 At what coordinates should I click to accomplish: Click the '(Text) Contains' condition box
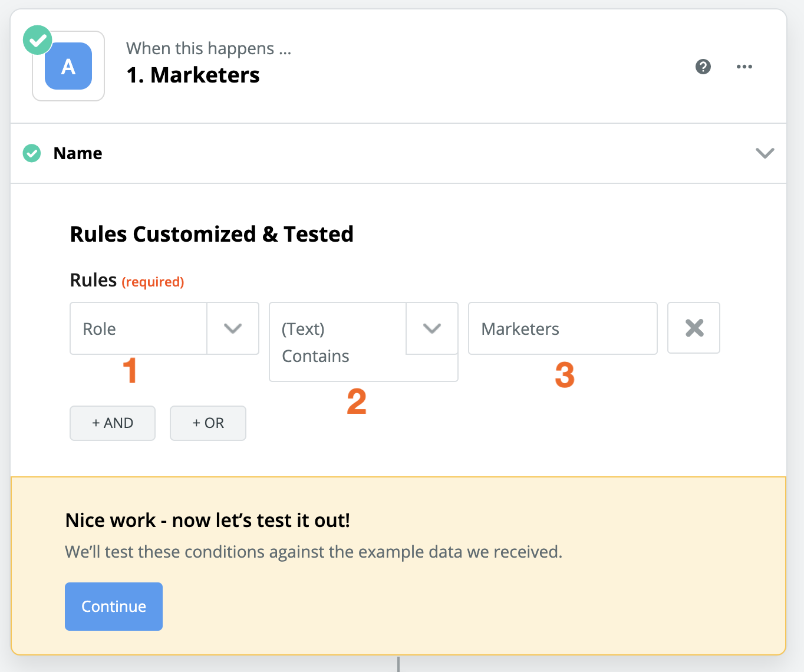tap(338, 342)
